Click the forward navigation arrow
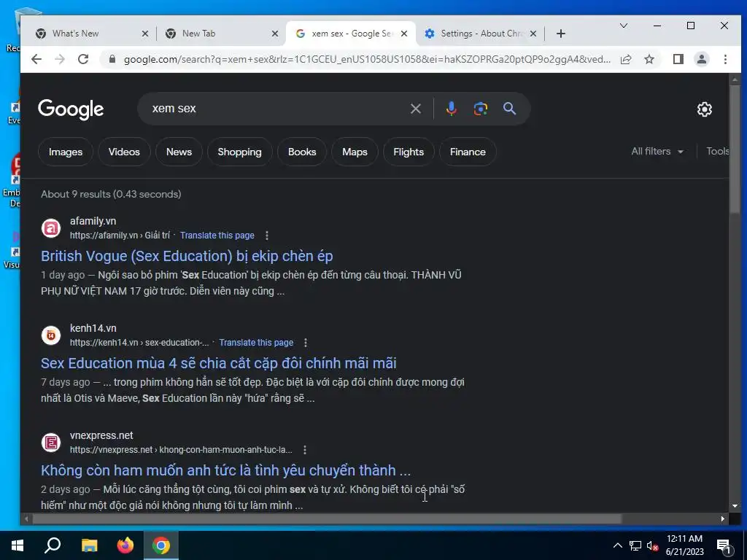This screenshot has width=747, height=560. pos(60,59)
